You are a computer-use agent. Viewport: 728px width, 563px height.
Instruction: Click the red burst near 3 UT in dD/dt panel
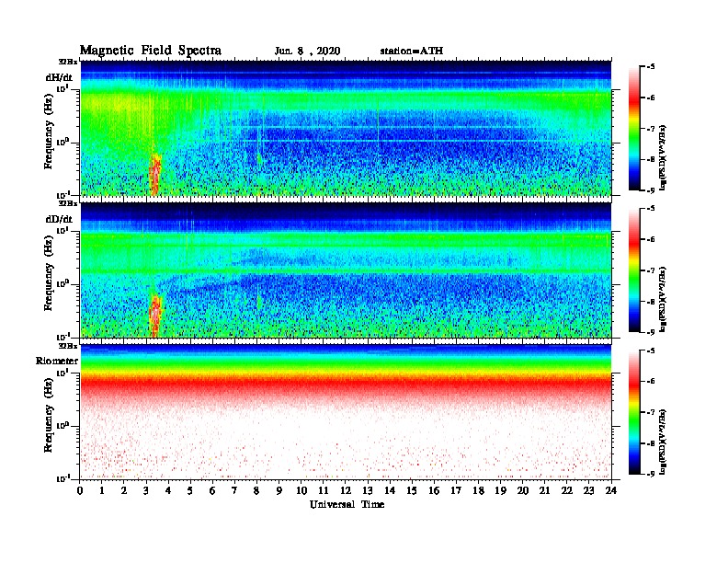click(x=155, y=316)
